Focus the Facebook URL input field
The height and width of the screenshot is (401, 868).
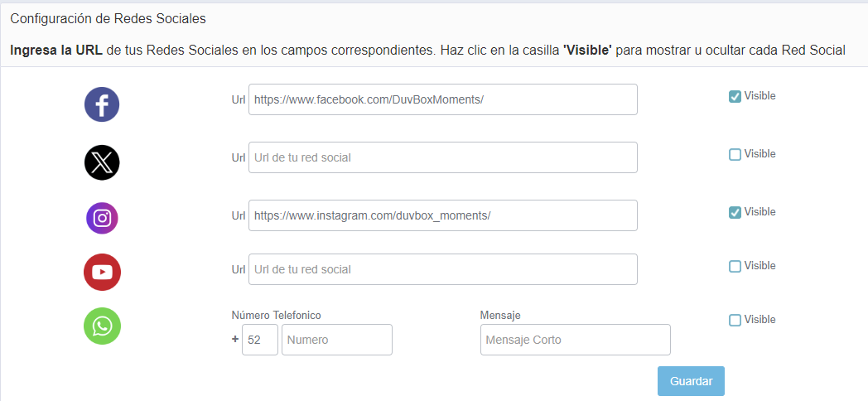tap(442, 99)
